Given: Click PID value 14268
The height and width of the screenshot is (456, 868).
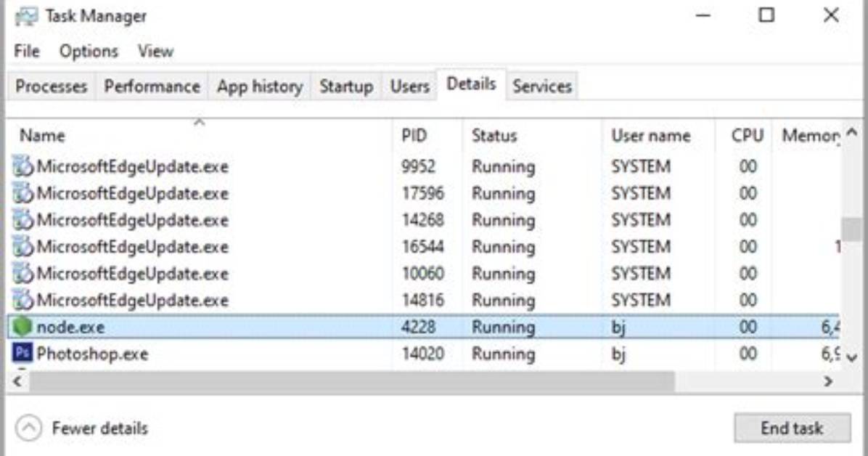Looking at the screenshot, I should (x=423, y=220).
